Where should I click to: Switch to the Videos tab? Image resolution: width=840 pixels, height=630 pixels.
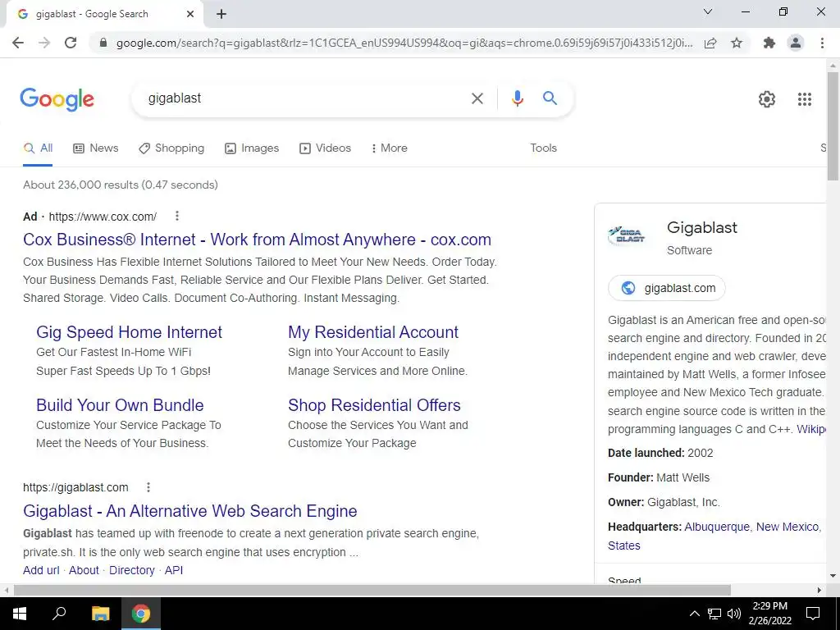pos(325,148)
